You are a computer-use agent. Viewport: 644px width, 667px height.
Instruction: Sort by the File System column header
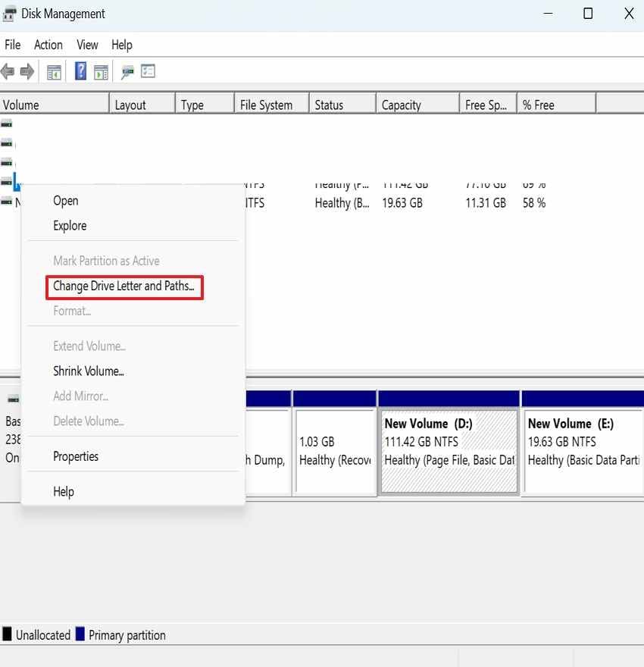point(271,105)
